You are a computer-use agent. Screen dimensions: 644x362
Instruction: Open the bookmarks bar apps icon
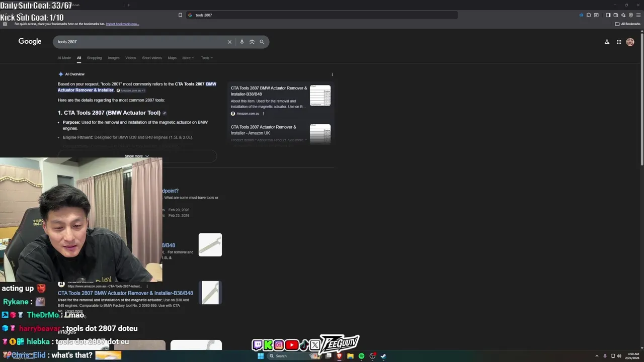pos(5,24)
